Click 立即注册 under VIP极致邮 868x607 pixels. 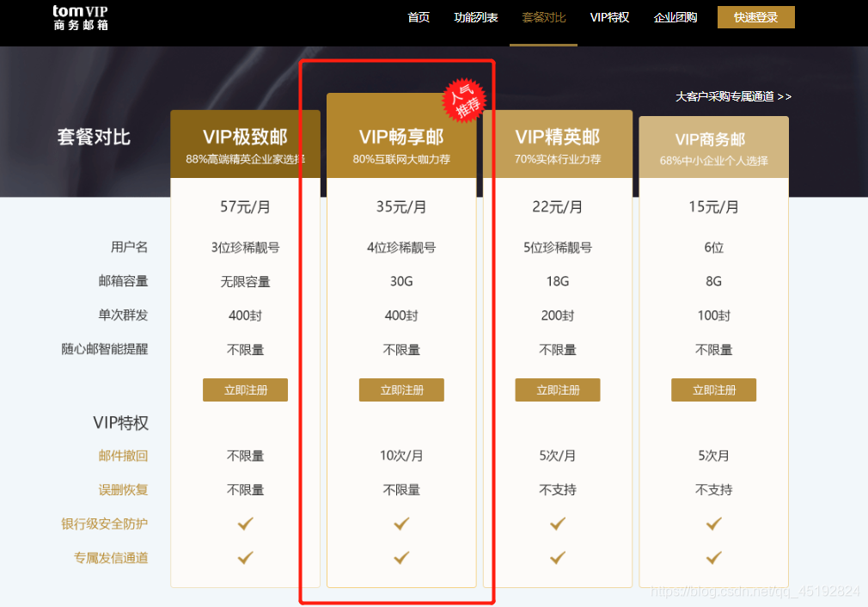245,389
